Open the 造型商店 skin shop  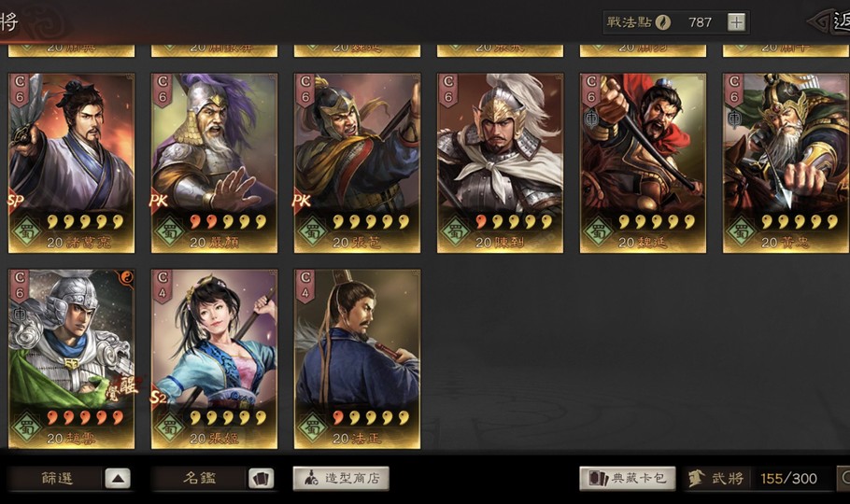point(341,479)
